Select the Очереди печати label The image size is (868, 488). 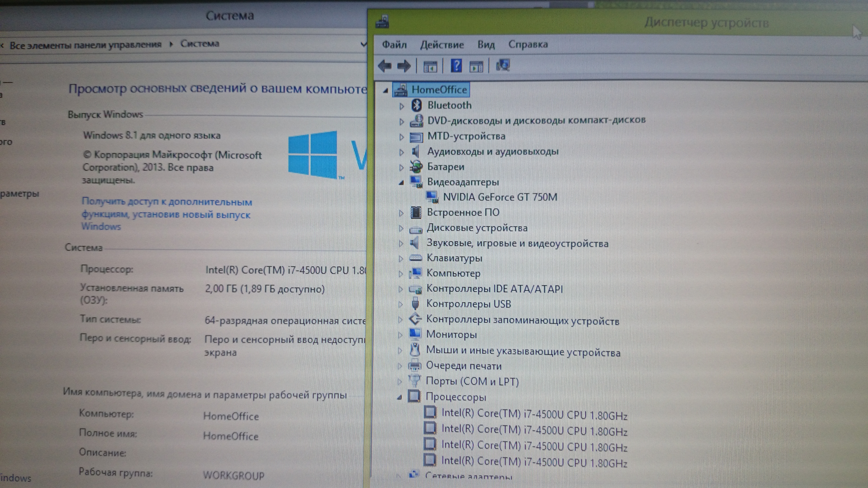(x=464, y=366)
